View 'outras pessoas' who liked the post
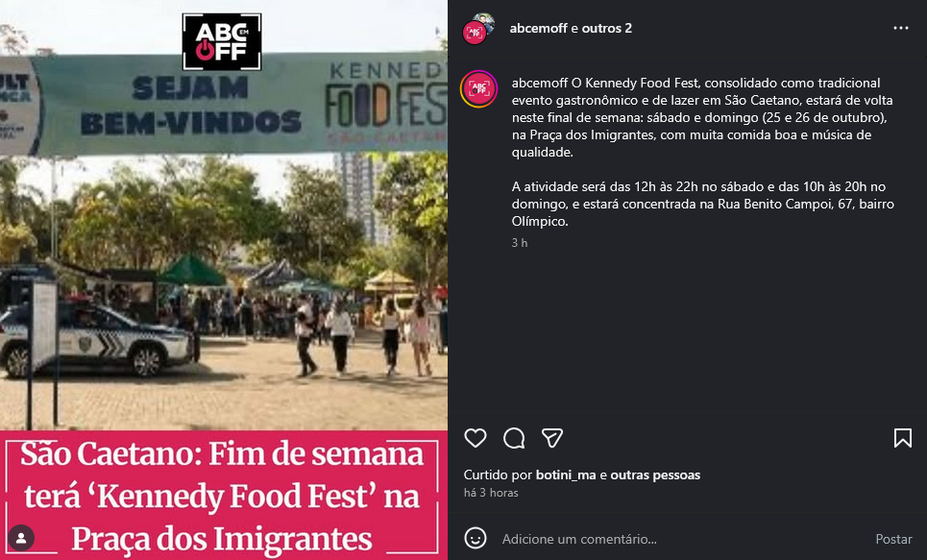Image resolution: width=927 pixels, height=560 pixels. pyautogui.click(x=655, y=475)
